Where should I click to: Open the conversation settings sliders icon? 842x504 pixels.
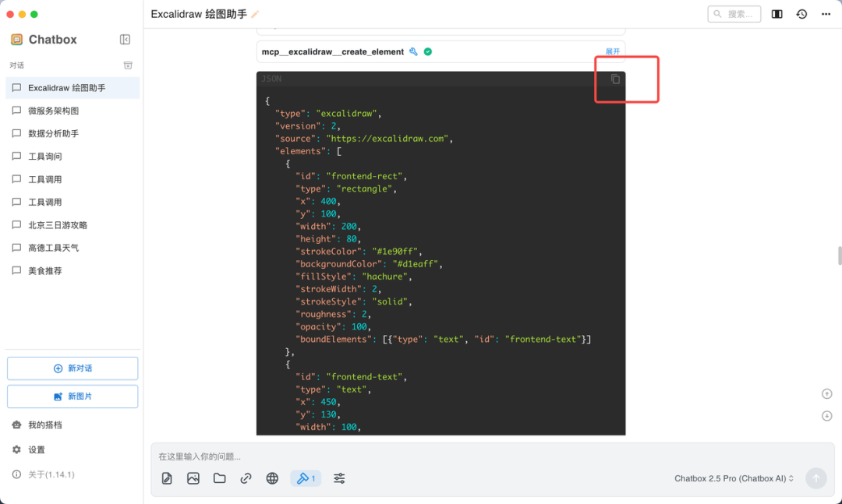point(339,478)
